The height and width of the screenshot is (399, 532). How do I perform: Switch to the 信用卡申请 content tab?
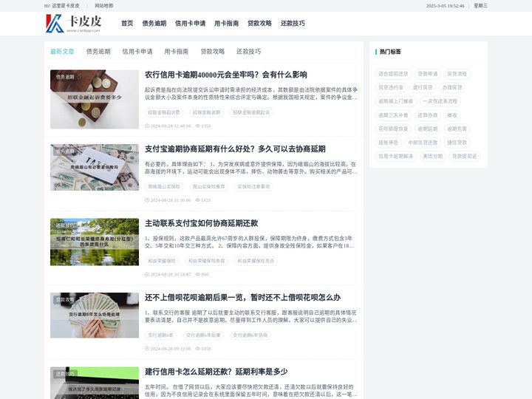[137, 52]
